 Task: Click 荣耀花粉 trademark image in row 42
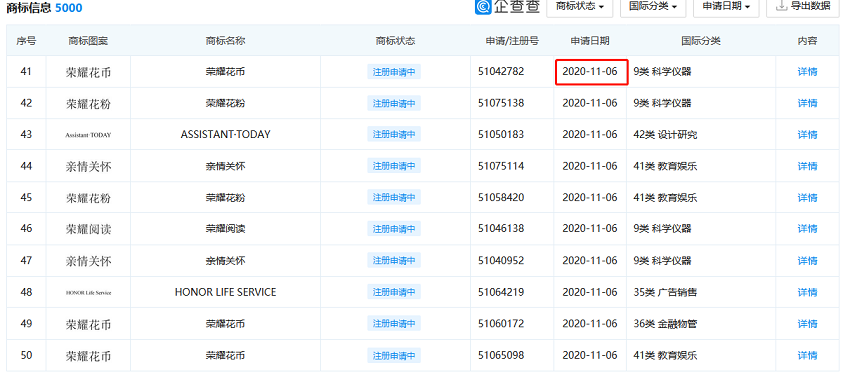tap(88, 104)
